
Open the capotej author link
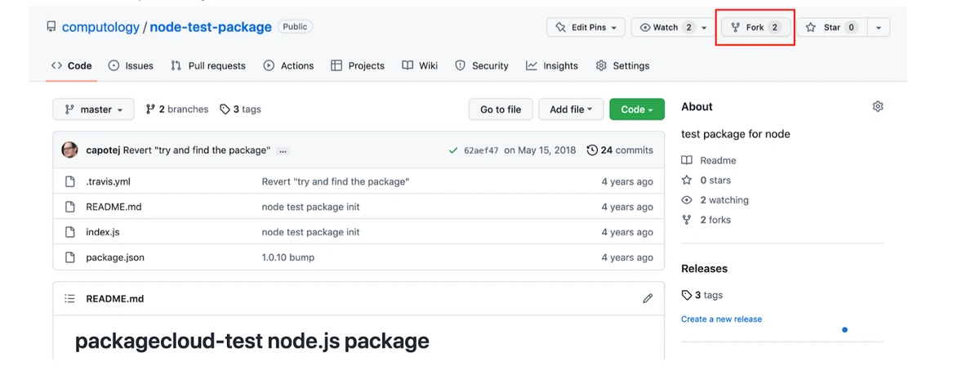[103, 150]
